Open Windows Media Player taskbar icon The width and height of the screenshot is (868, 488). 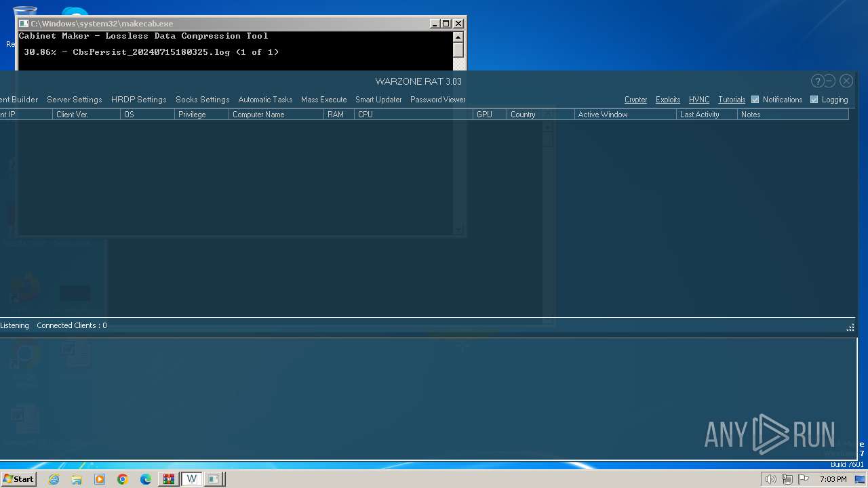click(100, 479)
